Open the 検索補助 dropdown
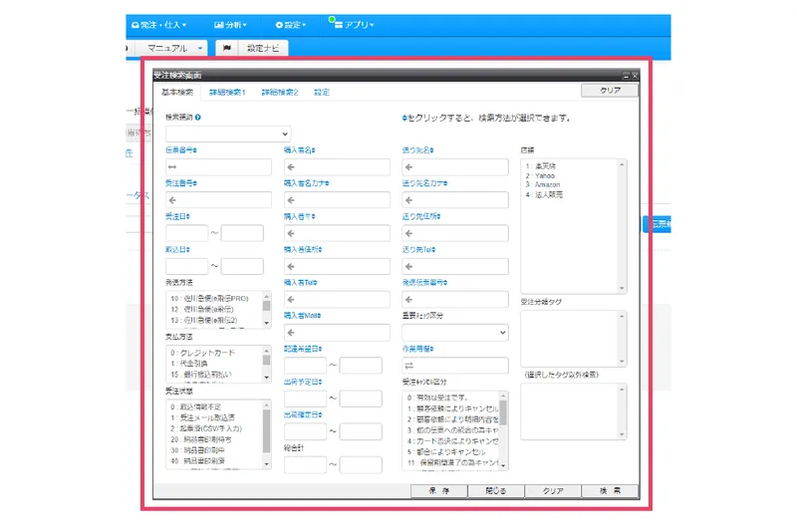Viewport: 797px width, 532px height. [228, 133]
